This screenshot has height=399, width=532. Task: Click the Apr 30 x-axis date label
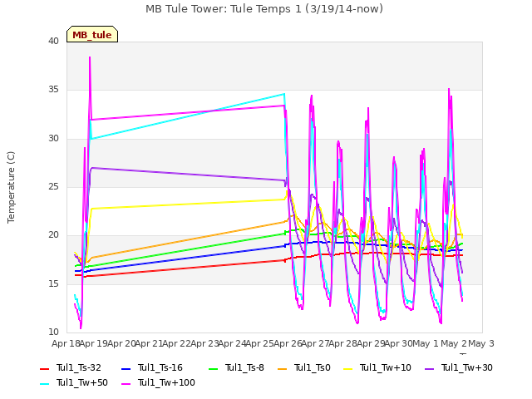pos(398,343)
